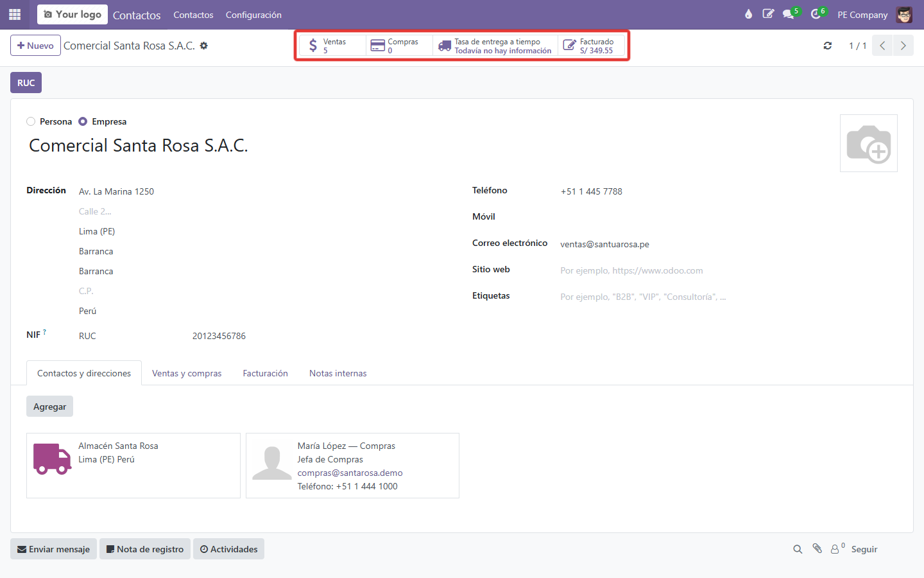Screen dimensions: 924x578
Task: Open the Ventas stat button
Action: (332, 46)
